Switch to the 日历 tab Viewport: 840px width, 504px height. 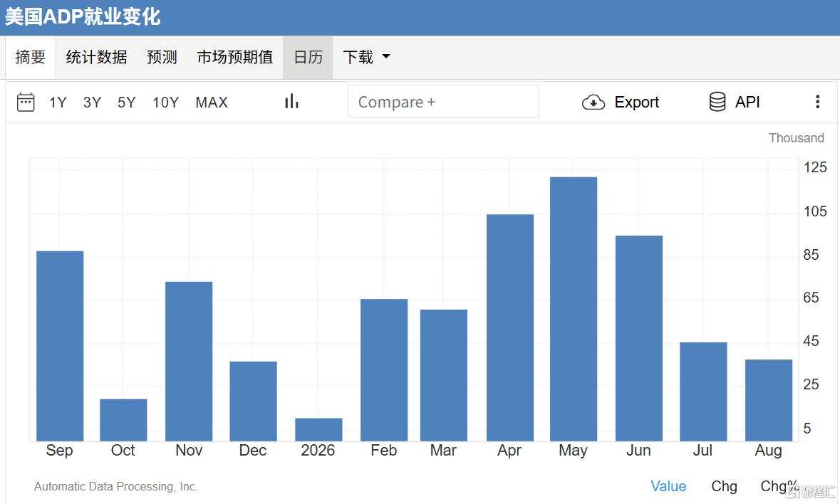(308, 57)
